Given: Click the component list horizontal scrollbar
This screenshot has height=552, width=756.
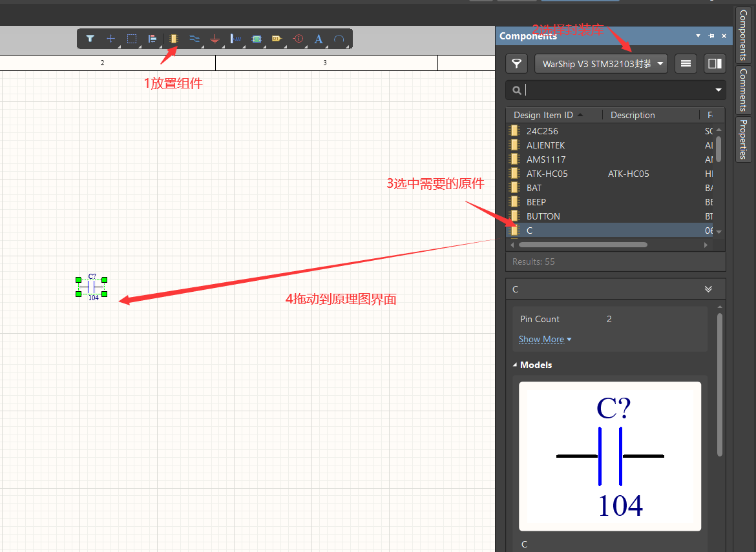Looking at the screenshot, I should (583, 245).
